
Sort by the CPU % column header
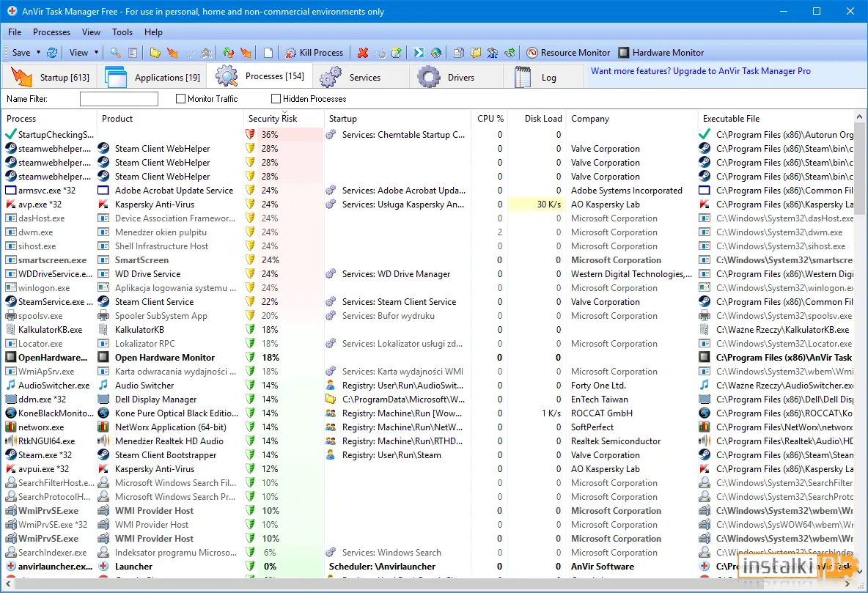coord(490,119)
